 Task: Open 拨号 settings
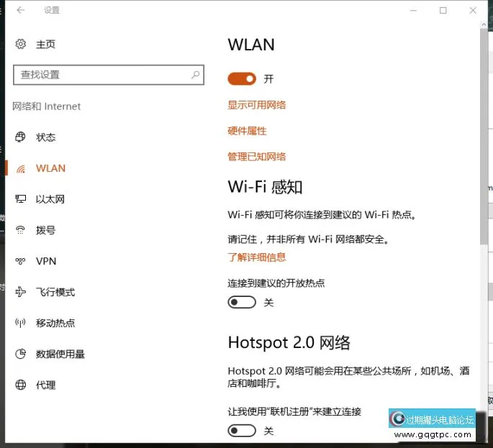point(45,230)
